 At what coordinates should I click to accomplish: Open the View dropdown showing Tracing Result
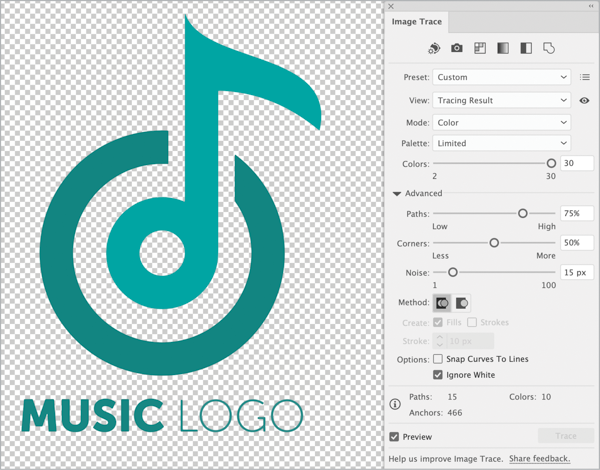click(x=502, y=100)
